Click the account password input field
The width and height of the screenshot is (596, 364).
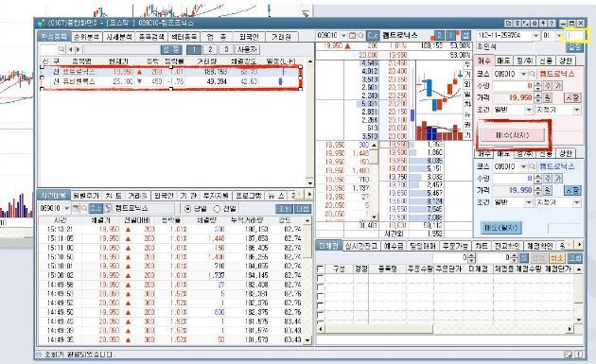pyautogui.click(x=575, y=36)
